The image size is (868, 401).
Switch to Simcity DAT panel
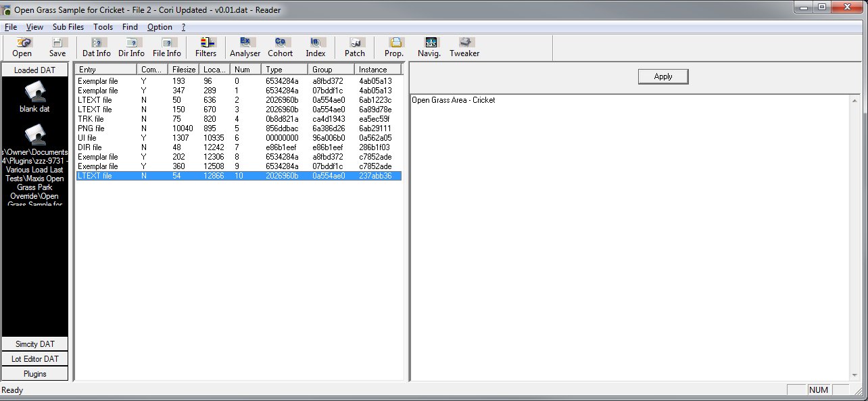pyautogui.click(x=35, y=344)
